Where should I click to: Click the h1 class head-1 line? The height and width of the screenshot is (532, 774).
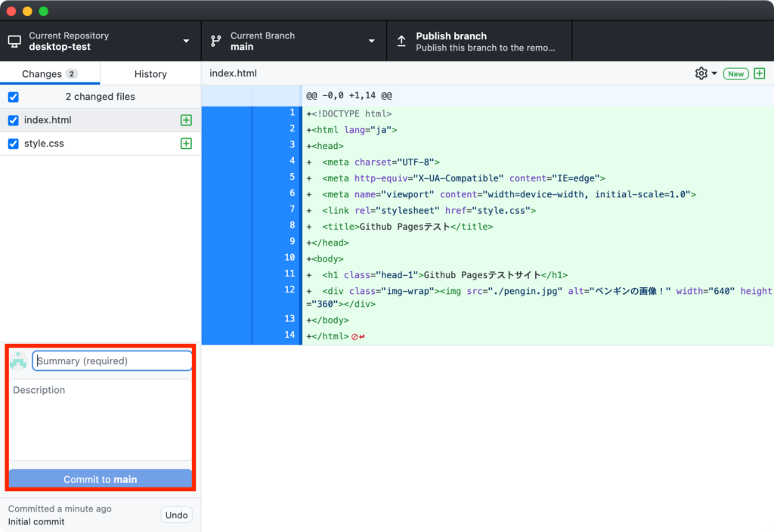click(437, 275)
